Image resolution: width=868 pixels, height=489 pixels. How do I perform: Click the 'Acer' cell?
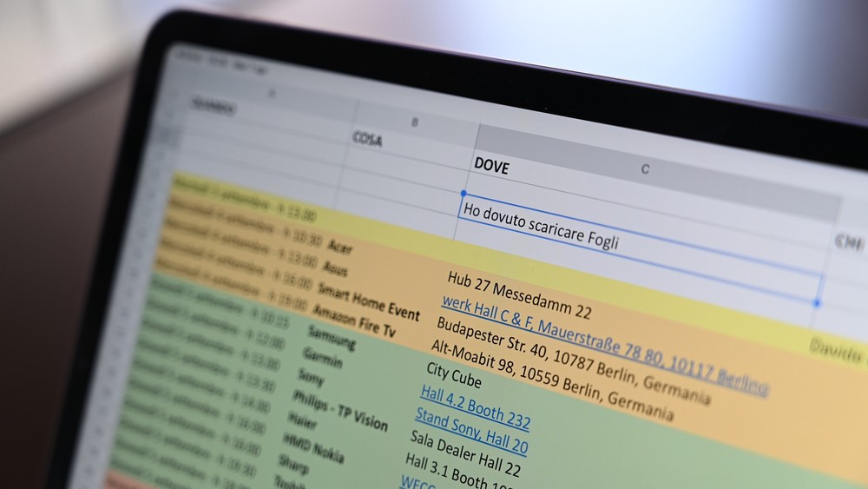340,246
